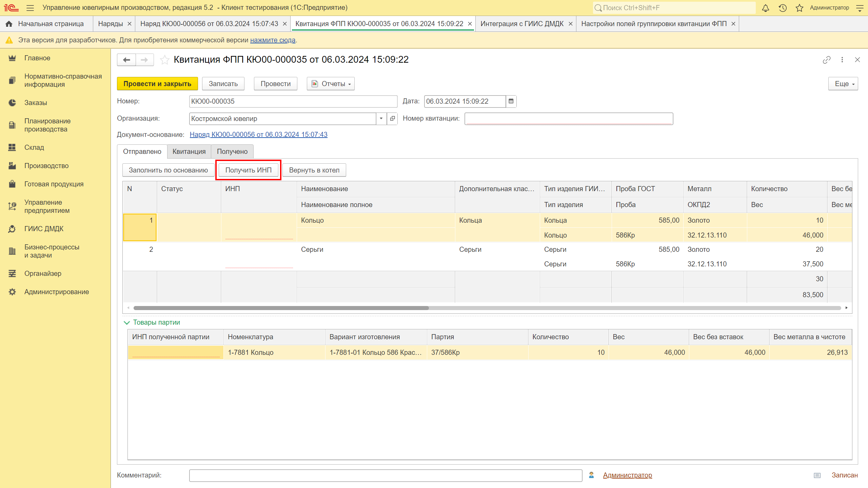Viewport: 868px width, 488px height.
Task: Add document to favorites star
Action: point(165,60)
